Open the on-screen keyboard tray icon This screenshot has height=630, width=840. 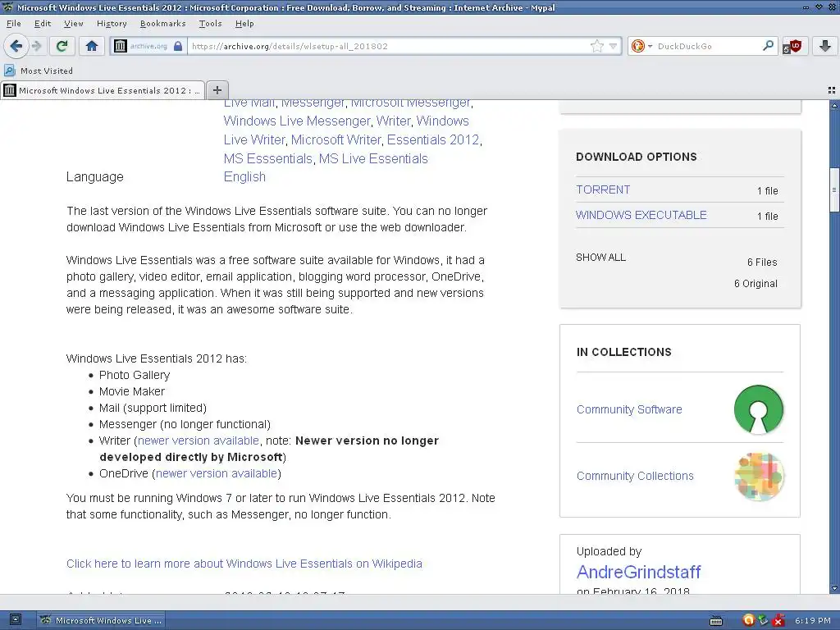pos(715,621)
